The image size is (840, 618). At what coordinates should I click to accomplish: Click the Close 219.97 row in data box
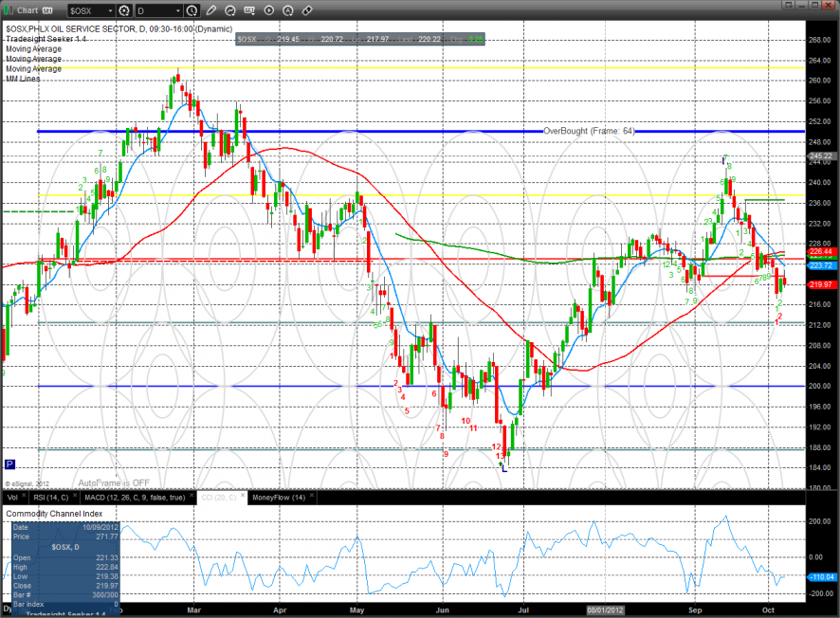[x=65, y=586]
